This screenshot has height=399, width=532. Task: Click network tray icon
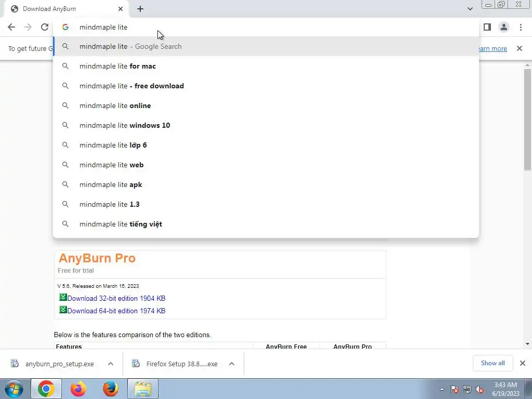467,390
